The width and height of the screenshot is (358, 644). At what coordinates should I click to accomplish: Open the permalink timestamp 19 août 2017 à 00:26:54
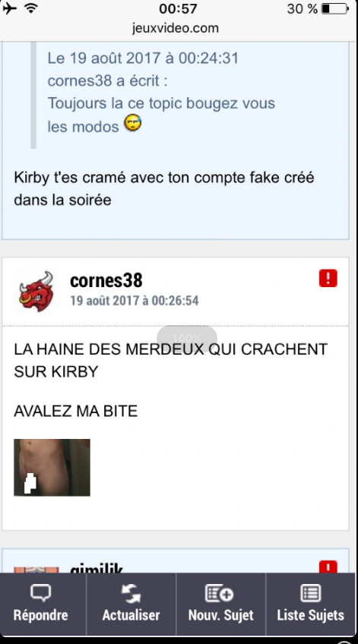pyautogui.click(x=135, y=301)
